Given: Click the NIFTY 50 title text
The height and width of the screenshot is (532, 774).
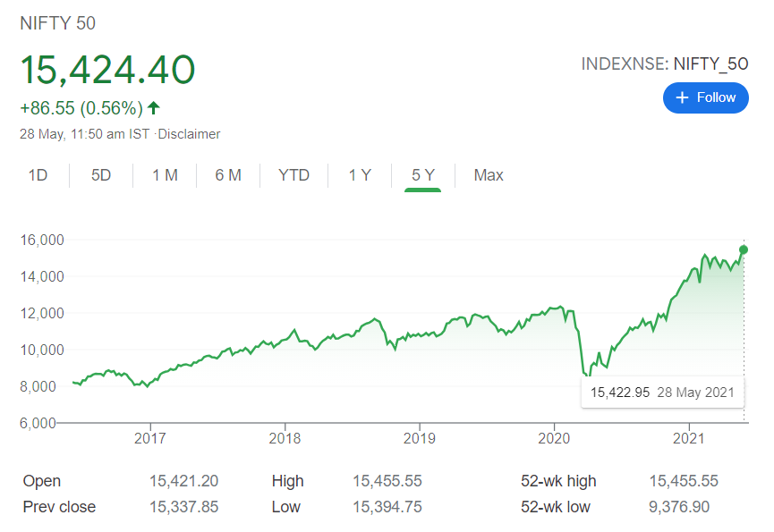Looking at the screenshot, I should (58, 23).
